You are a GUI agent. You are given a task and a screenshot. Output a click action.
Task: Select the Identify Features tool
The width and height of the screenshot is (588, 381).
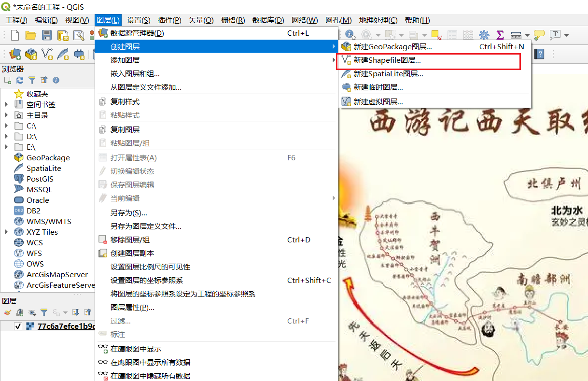350,35
